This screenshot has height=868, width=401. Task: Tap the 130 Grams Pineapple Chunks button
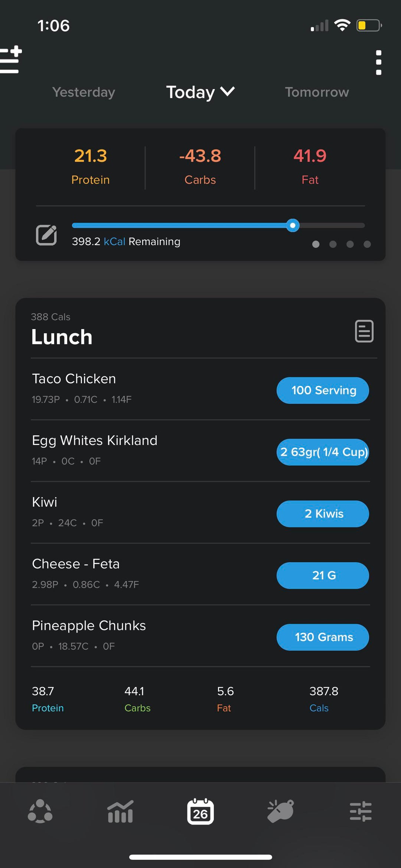[x=323, y=637]
